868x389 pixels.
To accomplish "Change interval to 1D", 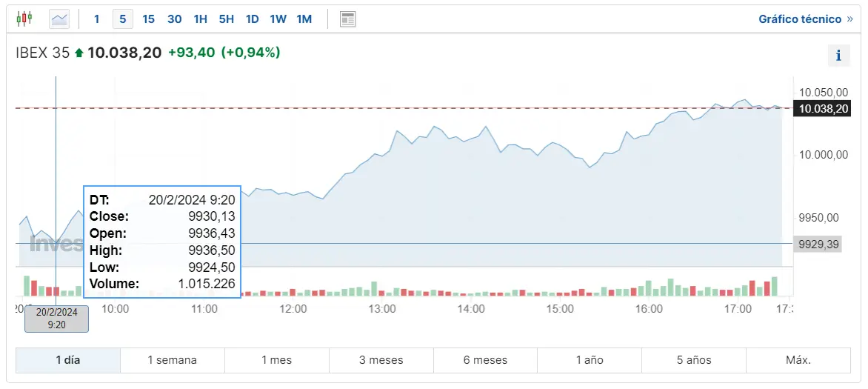I will pos(252,19).
